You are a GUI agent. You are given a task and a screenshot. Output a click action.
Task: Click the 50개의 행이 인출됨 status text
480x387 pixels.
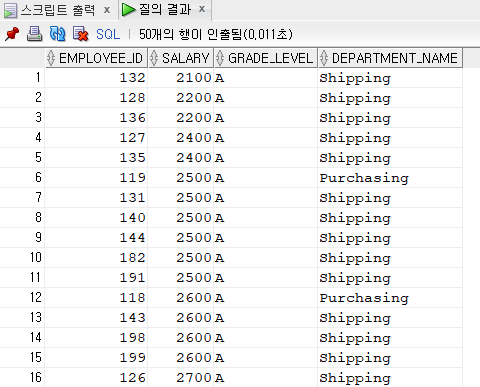[x=215, y=34]
